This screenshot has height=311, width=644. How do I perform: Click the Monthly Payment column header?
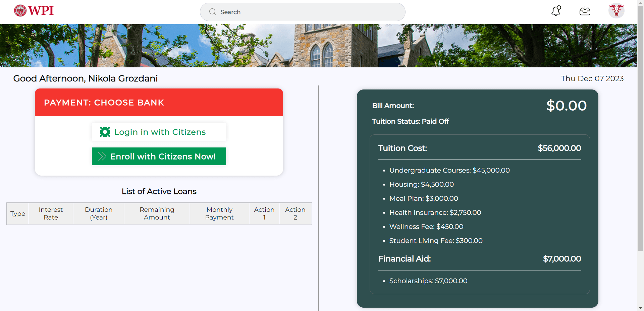tap(219, 213)
